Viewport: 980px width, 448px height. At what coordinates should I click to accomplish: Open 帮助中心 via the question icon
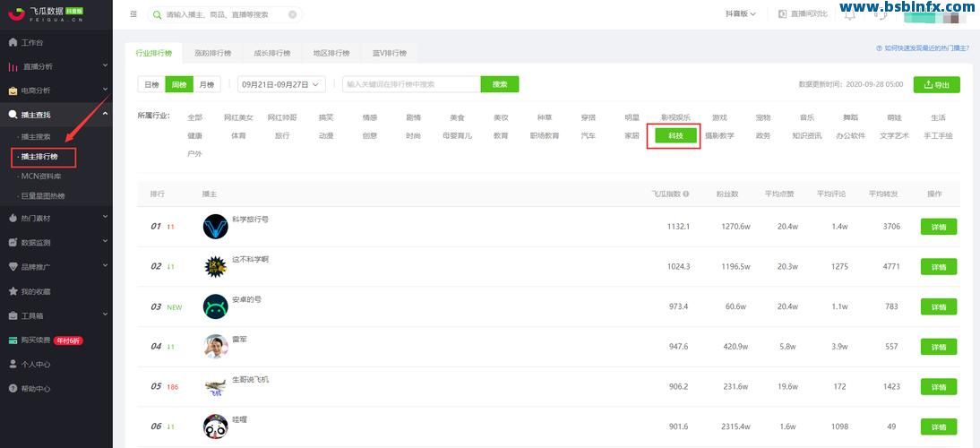pyautogui.click(x=13, y=389)
